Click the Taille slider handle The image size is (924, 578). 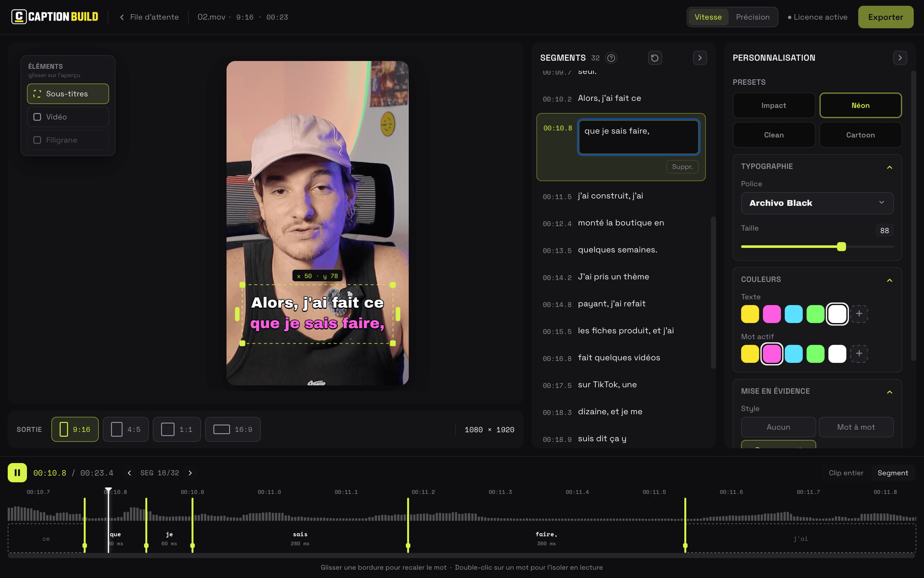point(842,247)
